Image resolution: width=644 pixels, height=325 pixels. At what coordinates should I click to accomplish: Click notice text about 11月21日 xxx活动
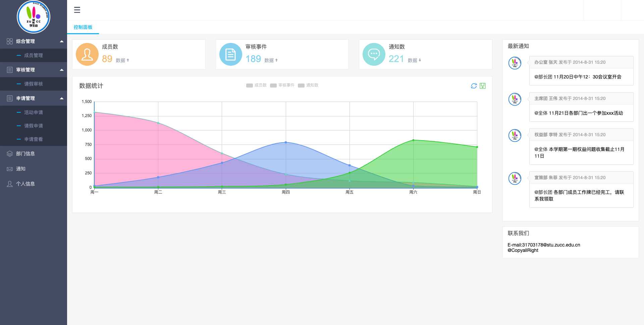[x=579, y=113]
